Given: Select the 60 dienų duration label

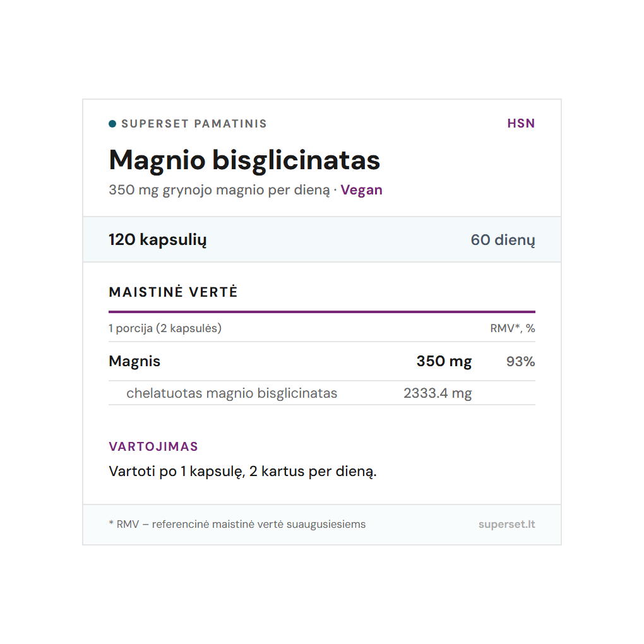Looking at the screenshot, I should click(503, 240).
